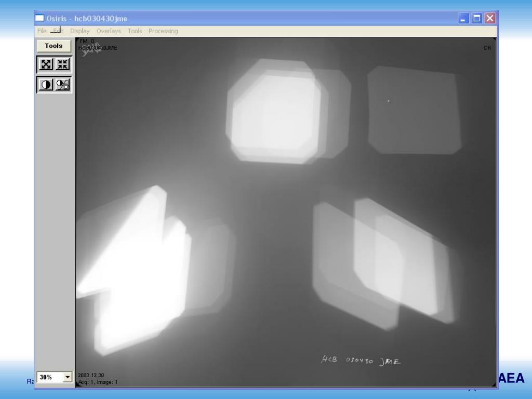Open the File menu
The image size is (532, 399).
coord(42,31)
